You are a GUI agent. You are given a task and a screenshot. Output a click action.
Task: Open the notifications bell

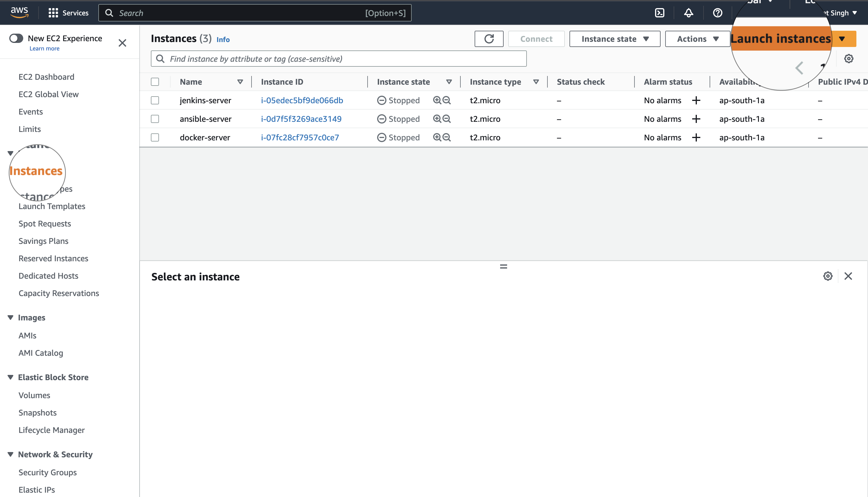pos(689,13)
